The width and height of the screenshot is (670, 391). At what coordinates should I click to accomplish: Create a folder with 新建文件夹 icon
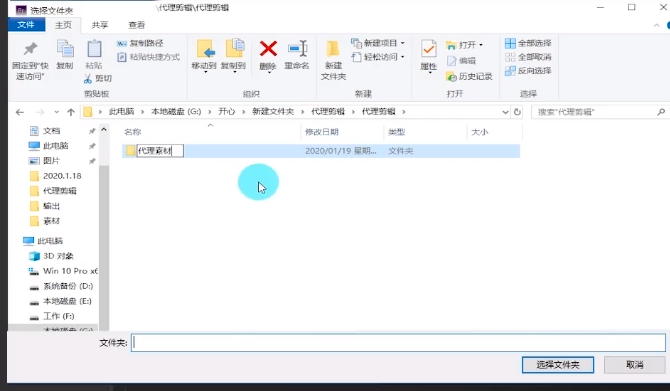point(333,49)
